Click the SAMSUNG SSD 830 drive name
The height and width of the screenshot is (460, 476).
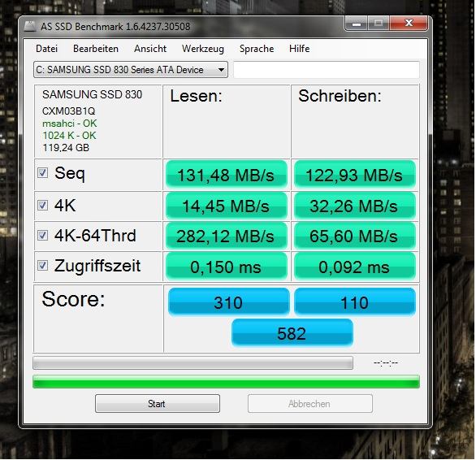(92, 94)
